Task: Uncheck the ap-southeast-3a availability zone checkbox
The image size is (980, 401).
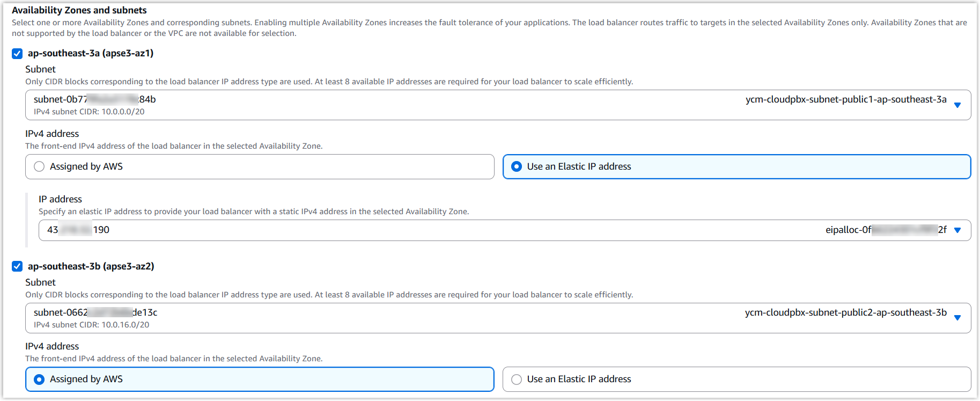Action: point(17,54)
